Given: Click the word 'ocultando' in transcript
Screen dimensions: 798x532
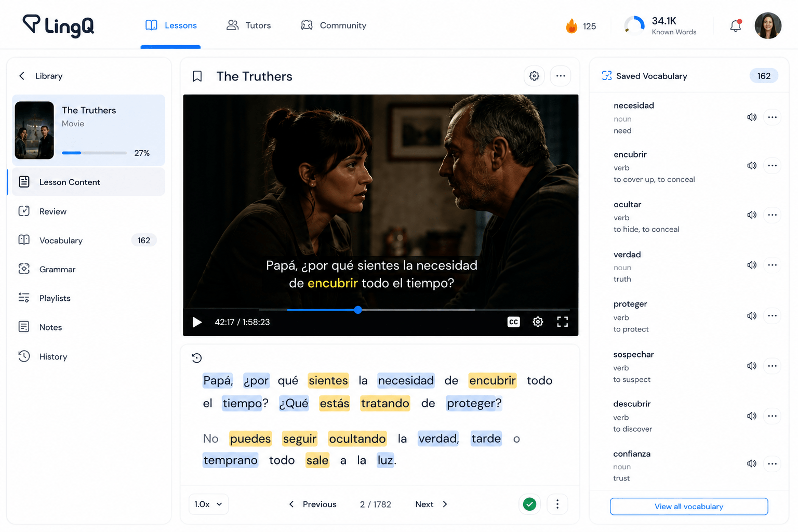Looking at the screenshot, I should click(357, 439).
